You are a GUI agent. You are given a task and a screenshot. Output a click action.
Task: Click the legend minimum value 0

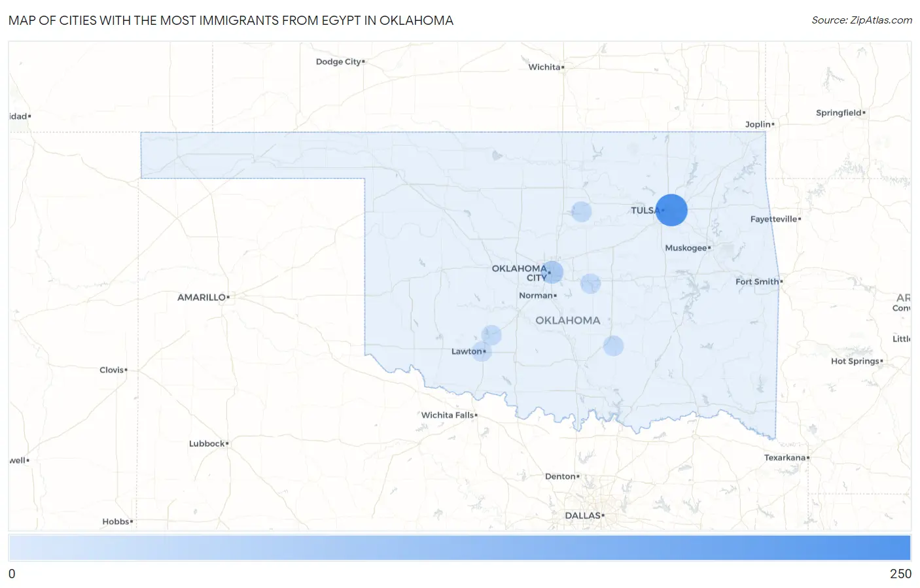click(x=12, y=574)
